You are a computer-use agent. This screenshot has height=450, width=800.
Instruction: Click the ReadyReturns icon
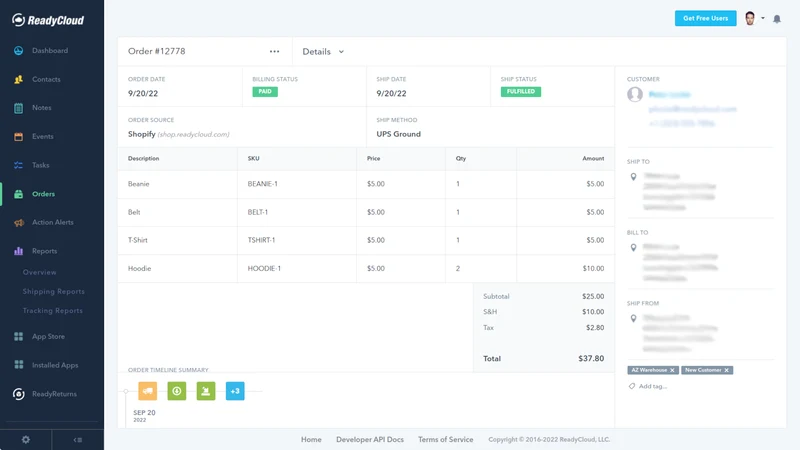18,394
